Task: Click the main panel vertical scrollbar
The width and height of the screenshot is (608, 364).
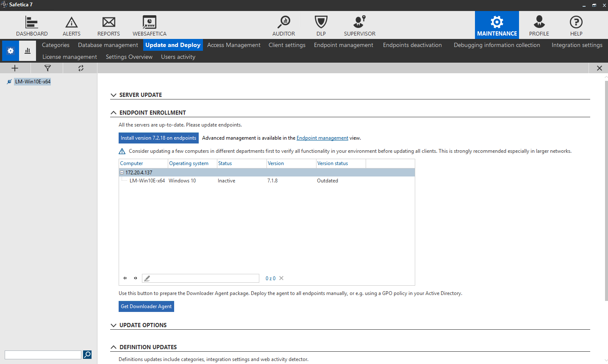Action: coord(606,190)
